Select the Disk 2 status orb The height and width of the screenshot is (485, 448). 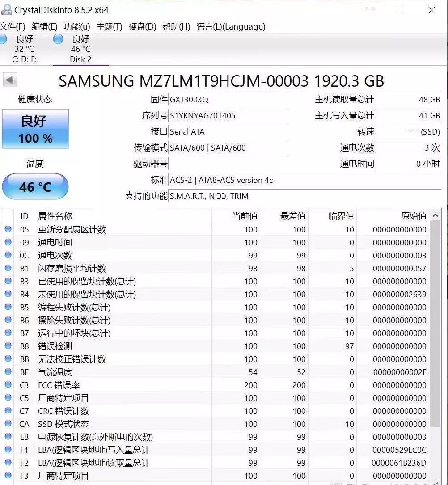click(x=58, y=39)
